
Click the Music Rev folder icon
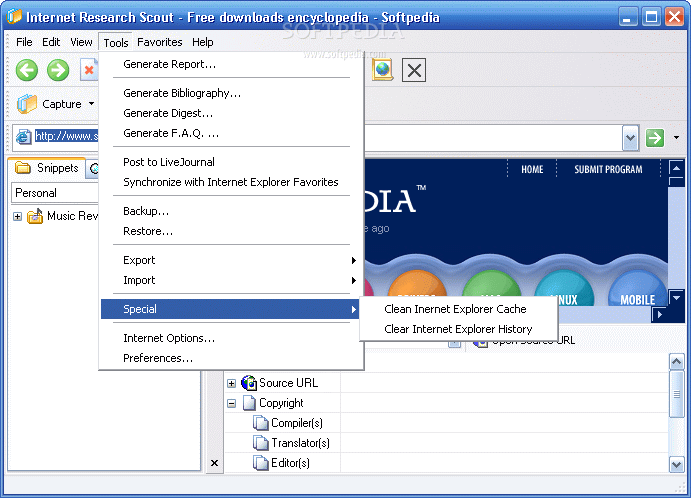click(x=35, y=216)
